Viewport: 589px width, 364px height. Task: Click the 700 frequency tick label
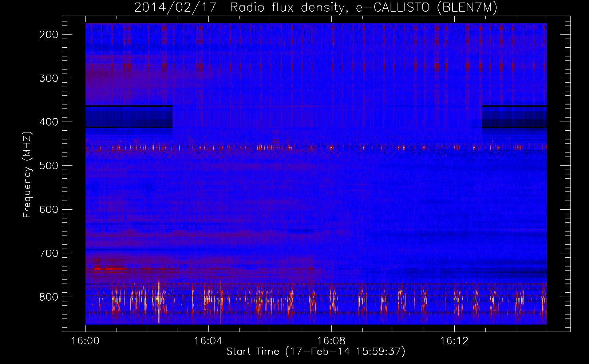pos(49,253)
